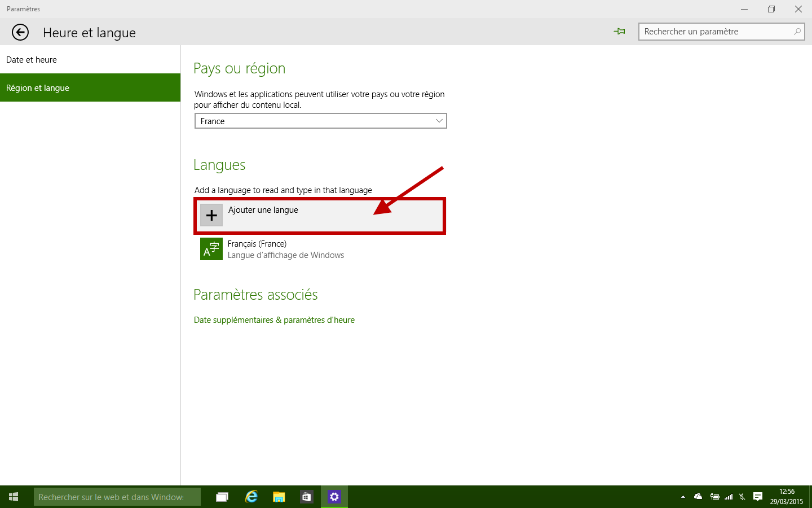Click the taskbar web and Windows search box
Image resolution: width=812 pixels, height=508 pixels.
(x=117, y=497)
